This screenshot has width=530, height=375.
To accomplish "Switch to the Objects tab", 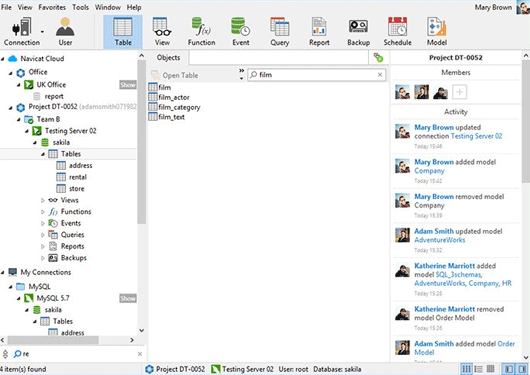I will tap(168, 57).
